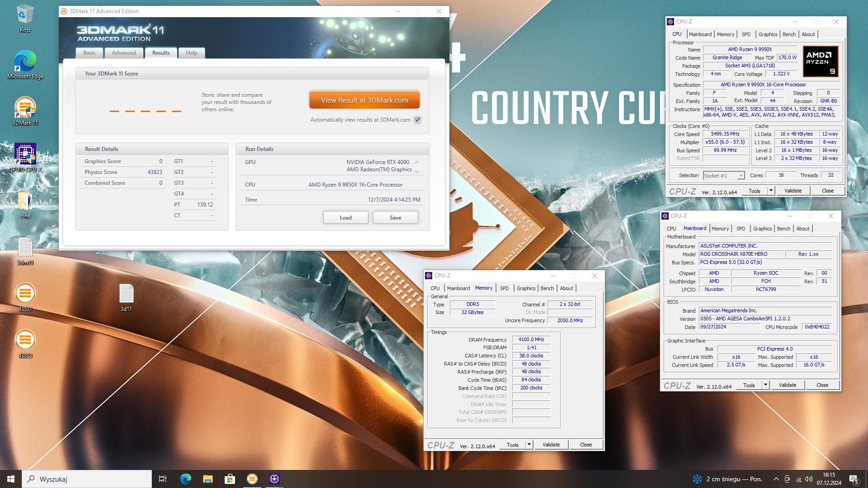868x488 pixels.
Task: Click Close in the CPU-Z Mainboard window
Action: 822,385
